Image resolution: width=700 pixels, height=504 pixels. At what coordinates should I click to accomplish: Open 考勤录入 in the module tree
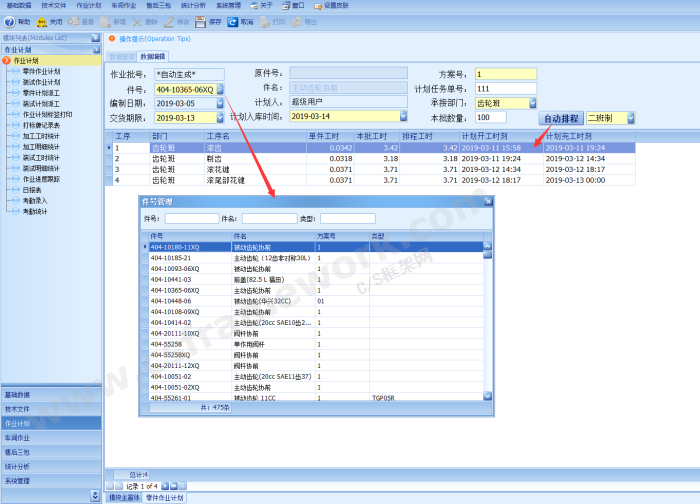tap(36, 200)
